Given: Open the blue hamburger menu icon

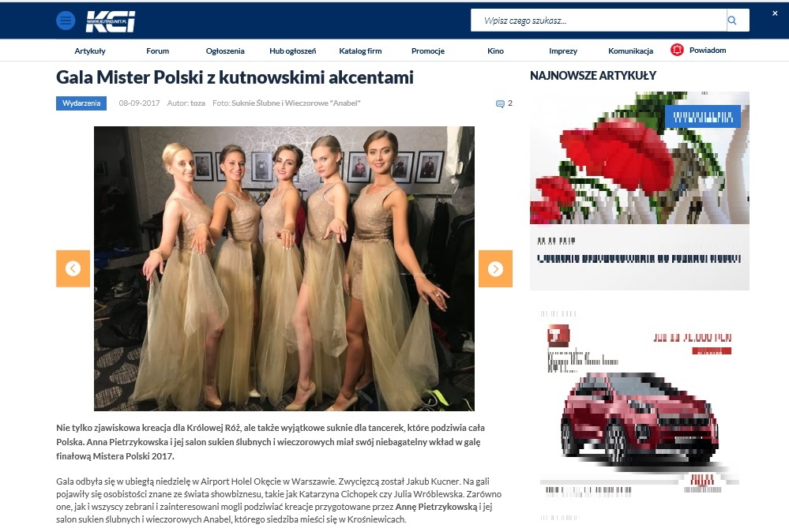Looking at the screenshot, I should 66,21.
